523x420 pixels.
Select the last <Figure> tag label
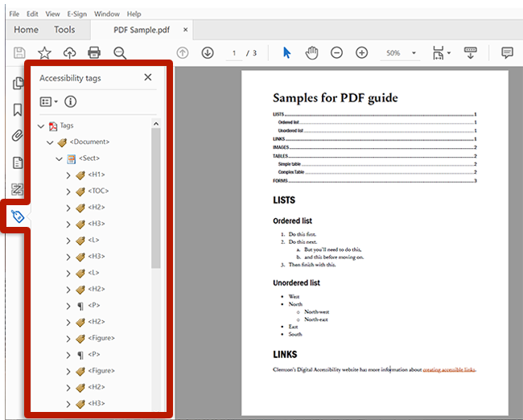point(101,371)
